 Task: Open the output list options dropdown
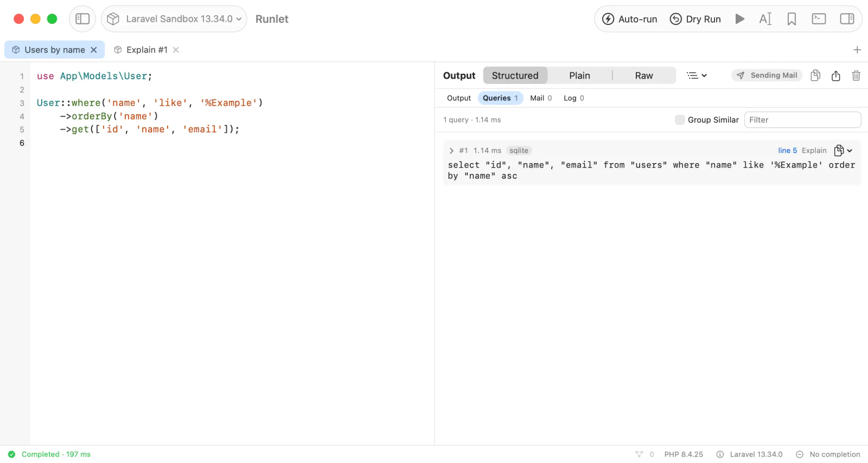click(697, 75)
